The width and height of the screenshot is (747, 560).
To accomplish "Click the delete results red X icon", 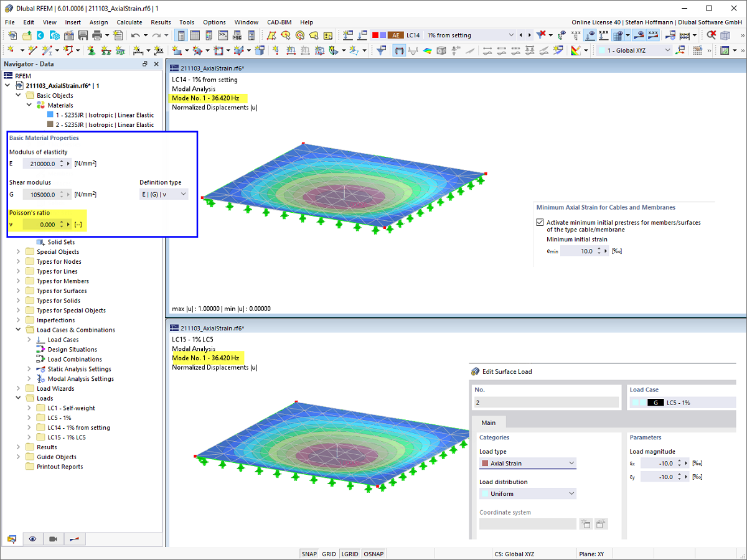I will (x=542, y=35).
